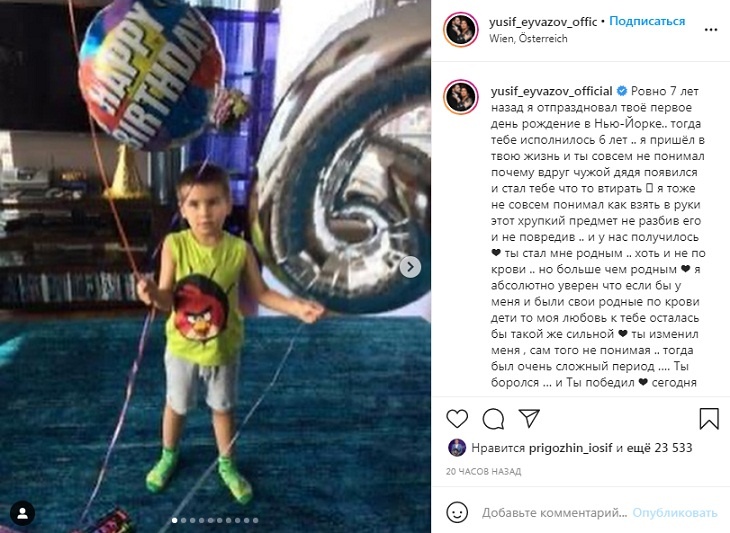Click caption profile avatar picture
The width and height of the screenshot is (730, 533).
460,97
